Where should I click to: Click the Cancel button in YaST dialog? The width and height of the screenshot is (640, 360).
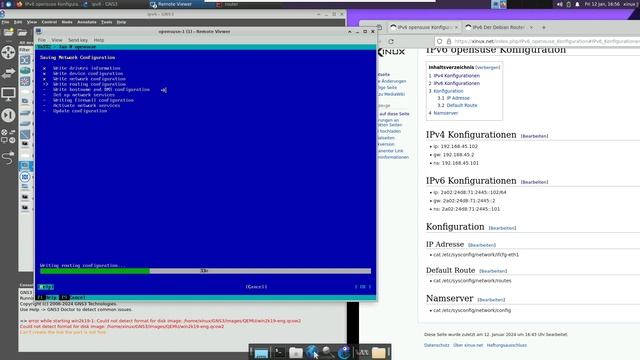click(256, 287)
